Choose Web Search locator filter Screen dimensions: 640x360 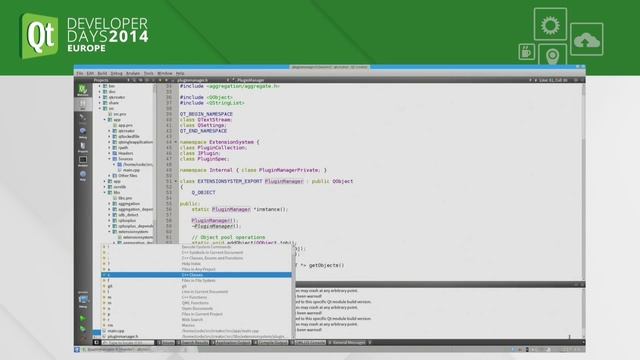[196, 320]
